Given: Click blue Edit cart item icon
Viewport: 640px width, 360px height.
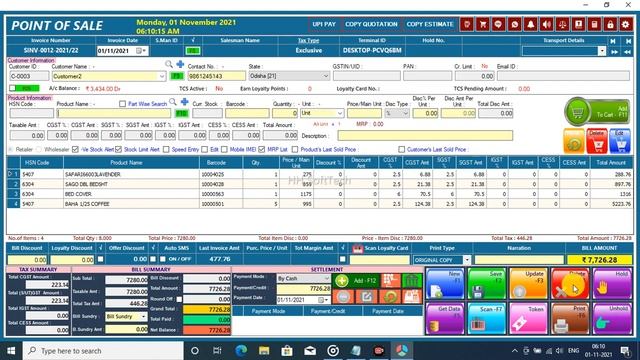Looking at the screenshot, I should (x=620, y=141).
